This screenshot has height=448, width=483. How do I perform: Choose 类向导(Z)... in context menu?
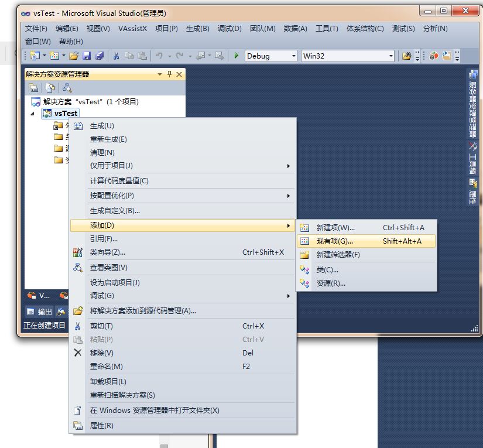(183, 252)
